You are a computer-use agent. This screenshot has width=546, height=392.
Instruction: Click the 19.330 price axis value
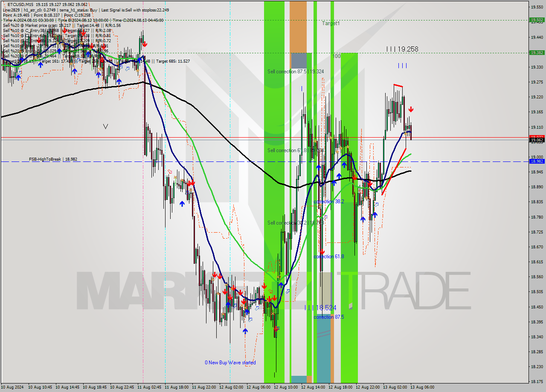pos(537,67)
